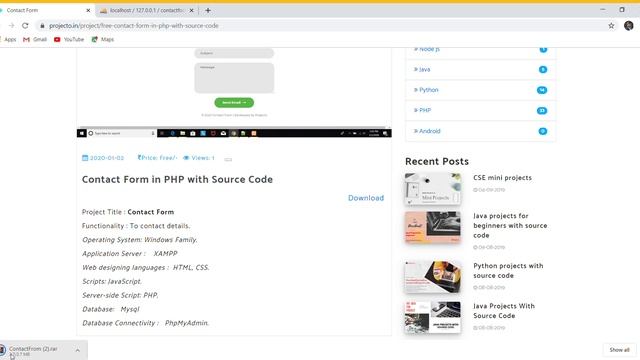Open the Gmail bookmark
This screenshot has height=360, width=640.
35,40
